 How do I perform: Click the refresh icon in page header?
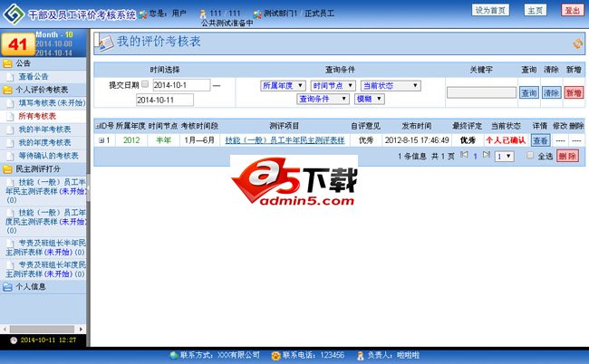point(578,43)
